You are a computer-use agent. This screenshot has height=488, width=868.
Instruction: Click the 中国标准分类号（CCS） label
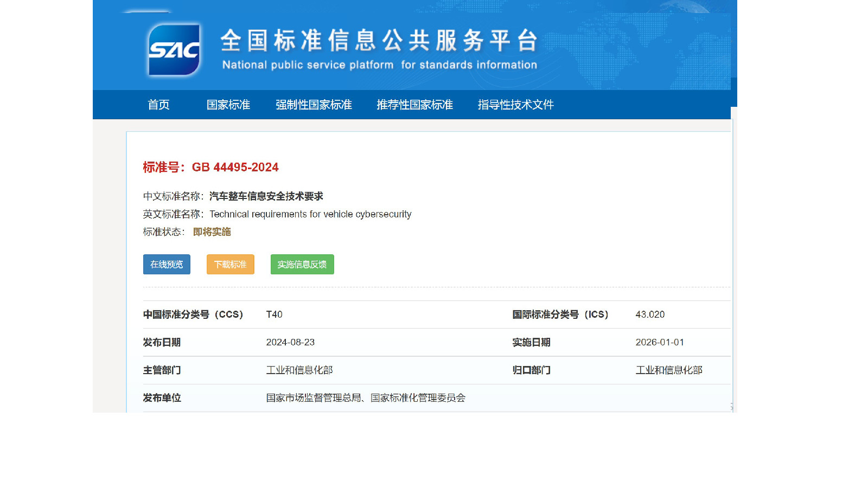pyautogui.click(x=193, y=314)
